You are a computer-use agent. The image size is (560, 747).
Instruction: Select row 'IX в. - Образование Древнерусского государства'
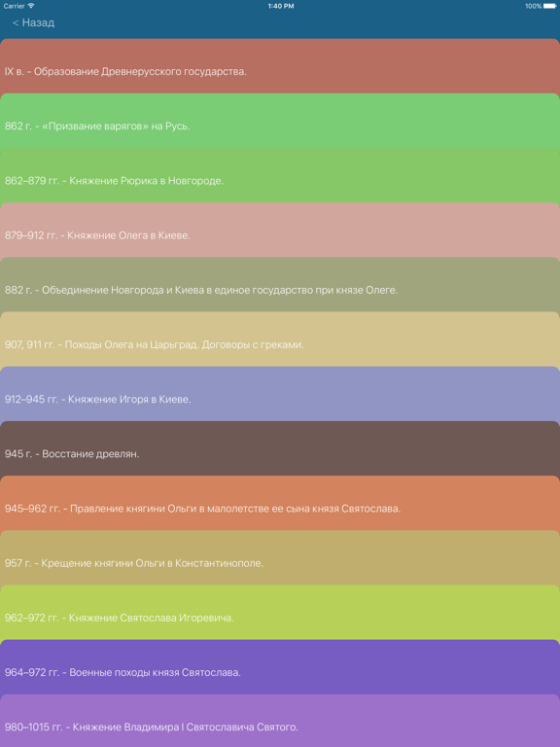pos(280,66)
